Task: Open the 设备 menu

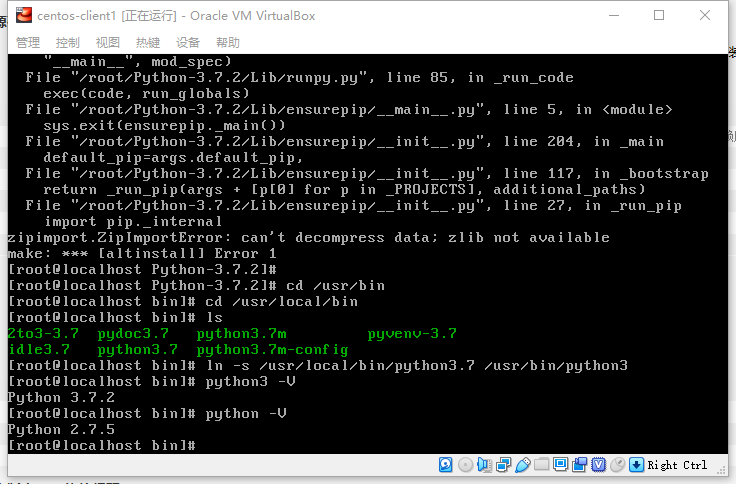Action: tap(188, 43)
